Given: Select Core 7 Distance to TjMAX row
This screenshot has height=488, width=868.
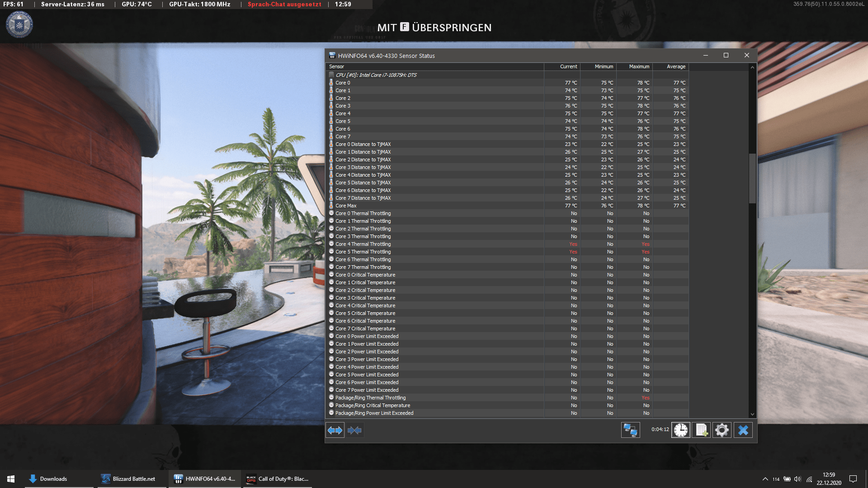Looking at the screenshot, I should point(507,198).
